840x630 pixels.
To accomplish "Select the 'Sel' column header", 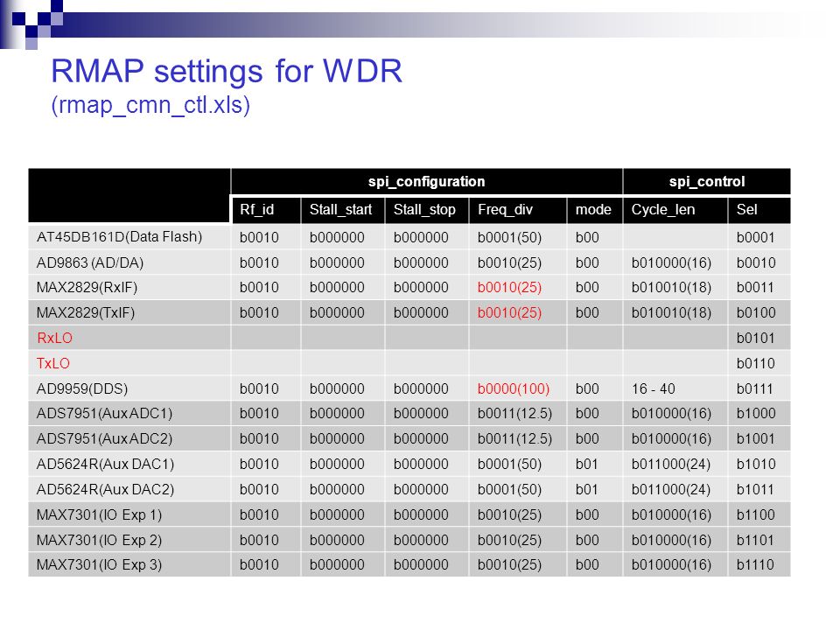I will 746,209.
